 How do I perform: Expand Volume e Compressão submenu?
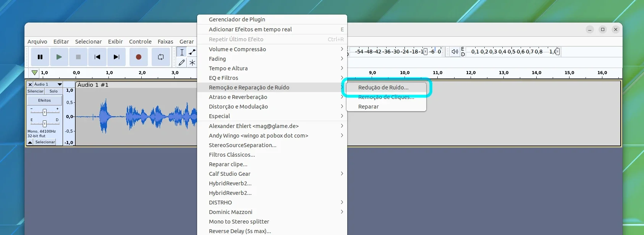(272, 49)
